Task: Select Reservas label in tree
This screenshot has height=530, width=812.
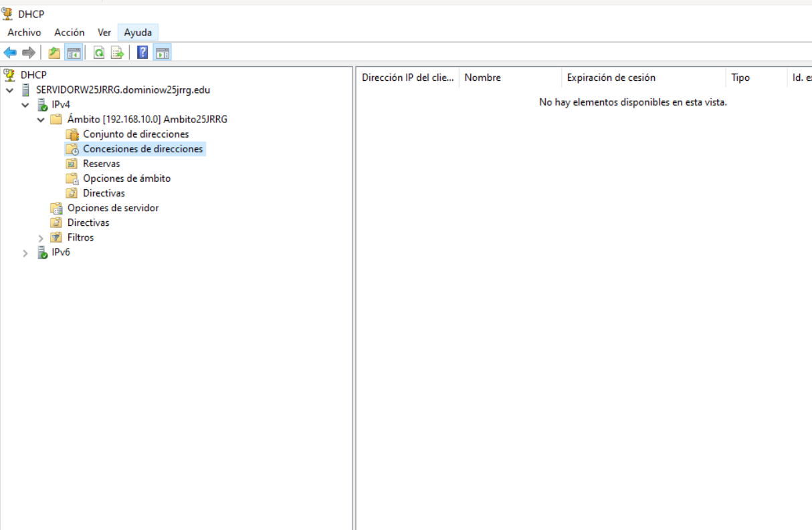Action: 102,164
